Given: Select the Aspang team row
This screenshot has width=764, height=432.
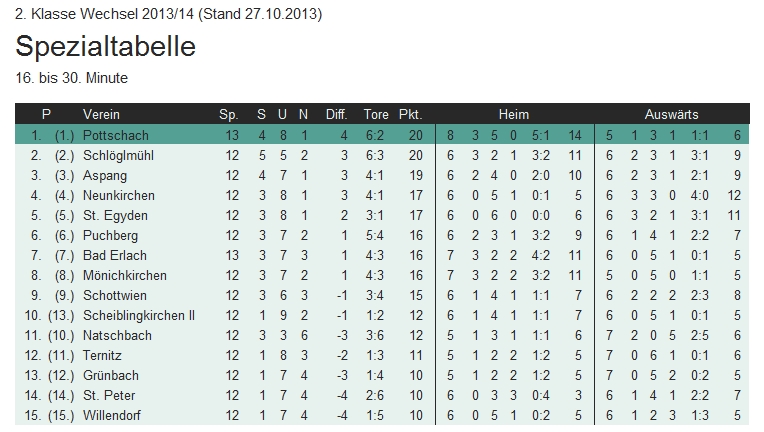Looking at the screenshot, I should click(x=104, y=175).
